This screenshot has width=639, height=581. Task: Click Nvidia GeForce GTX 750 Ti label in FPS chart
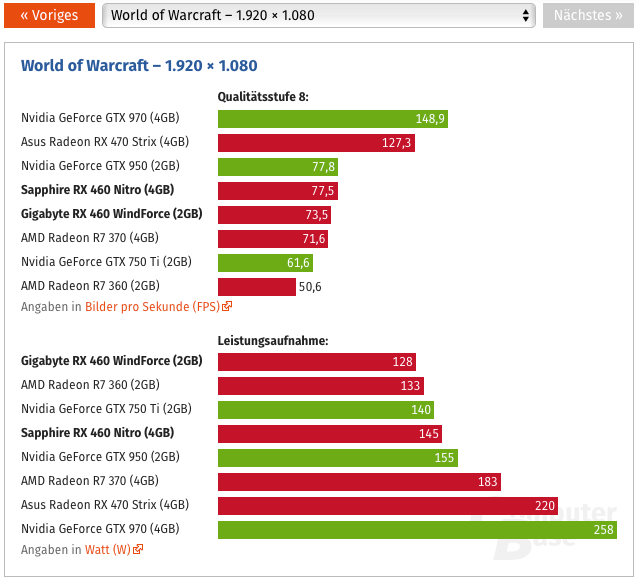pos(106,262)
